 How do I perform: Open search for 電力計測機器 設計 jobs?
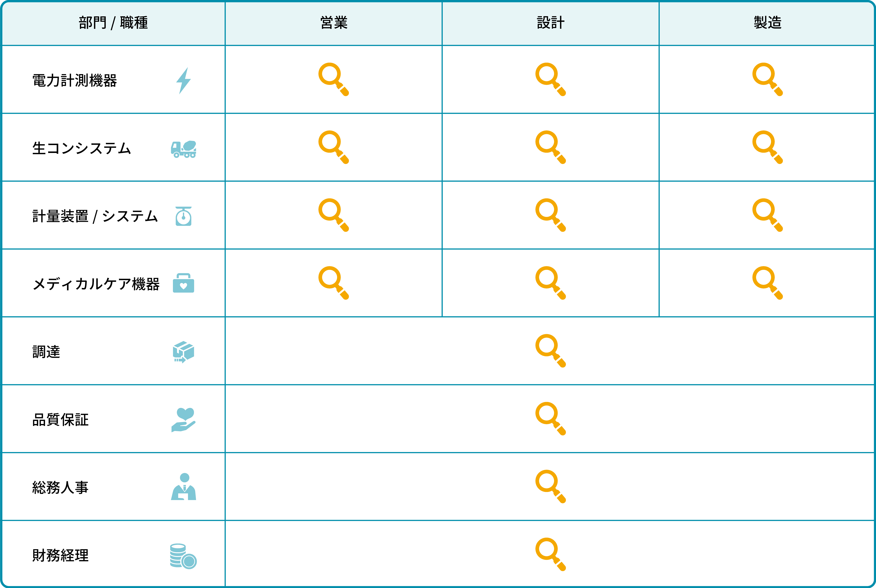pos(550,80)
